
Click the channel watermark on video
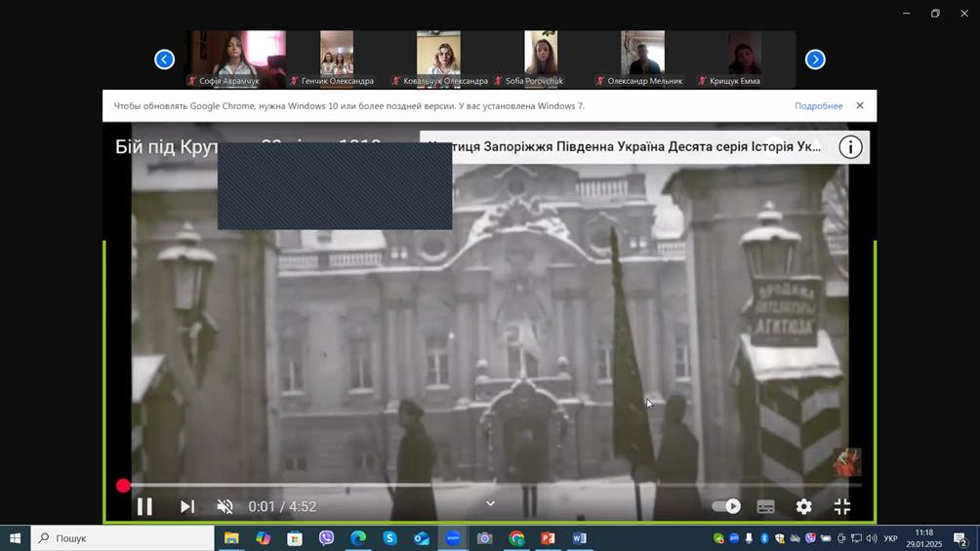(847, 461)
